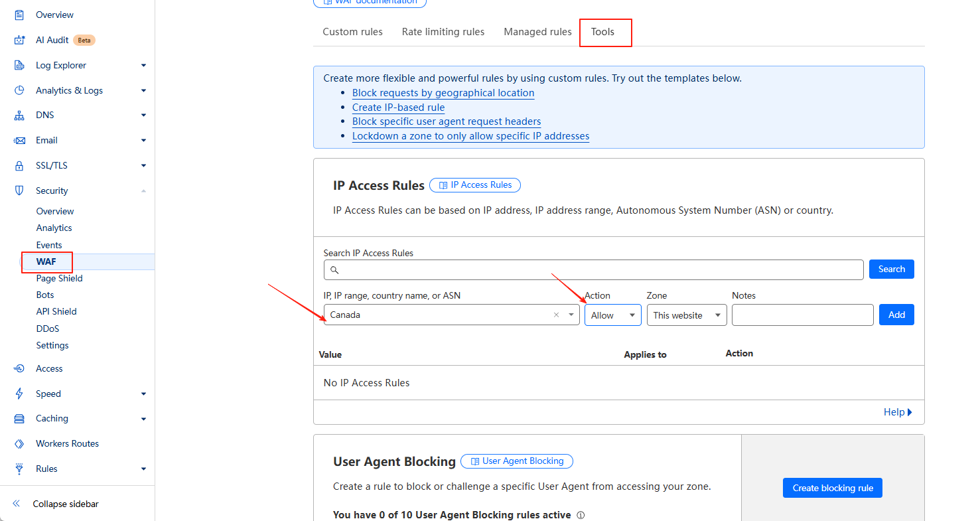Open SSL/TLS via the padlock icon
This screenshot has height=521, width=980.
click(x=19, y=165)
